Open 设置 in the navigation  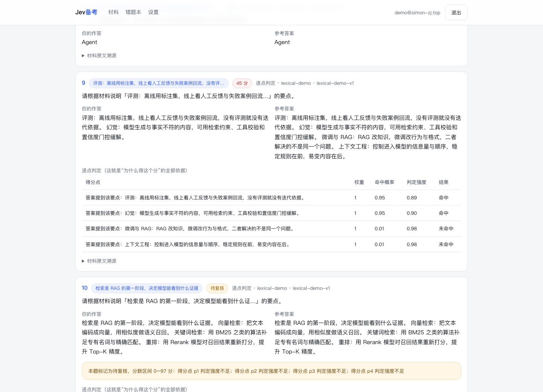point(153,12)
